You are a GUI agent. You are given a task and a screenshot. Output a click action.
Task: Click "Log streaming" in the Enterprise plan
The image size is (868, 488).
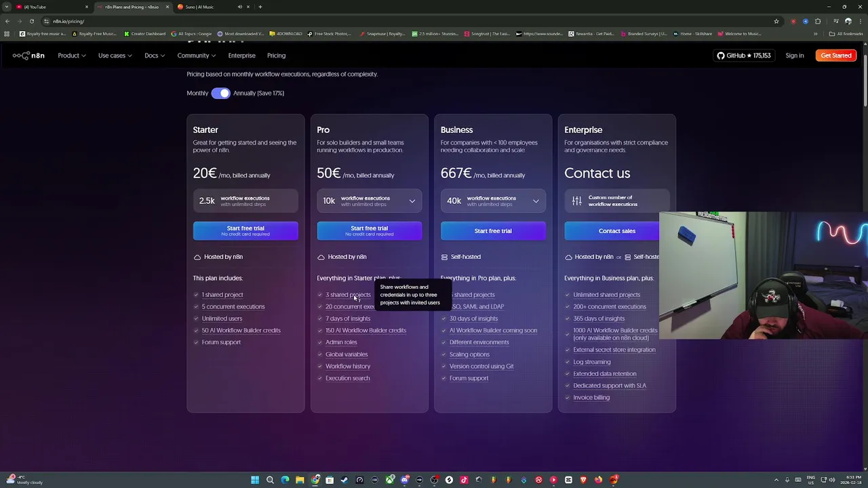[x=592, y=362]
